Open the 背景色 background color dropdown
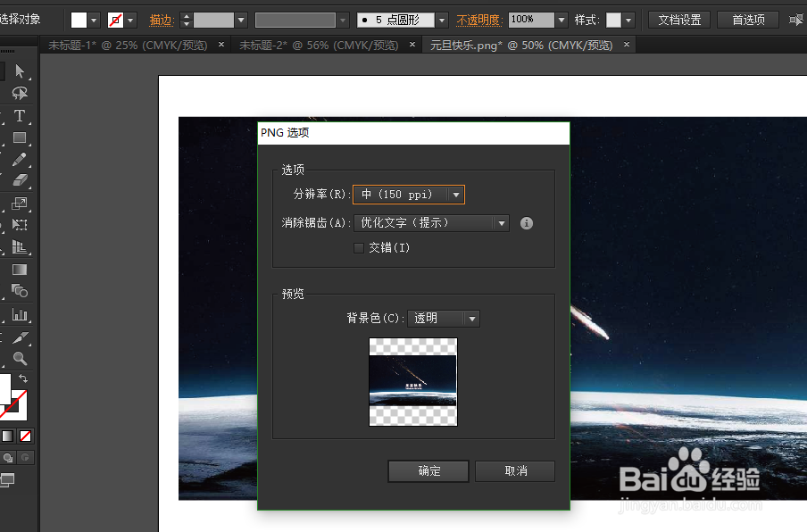Viewport: 807px width, 532px height. [444, 319]
